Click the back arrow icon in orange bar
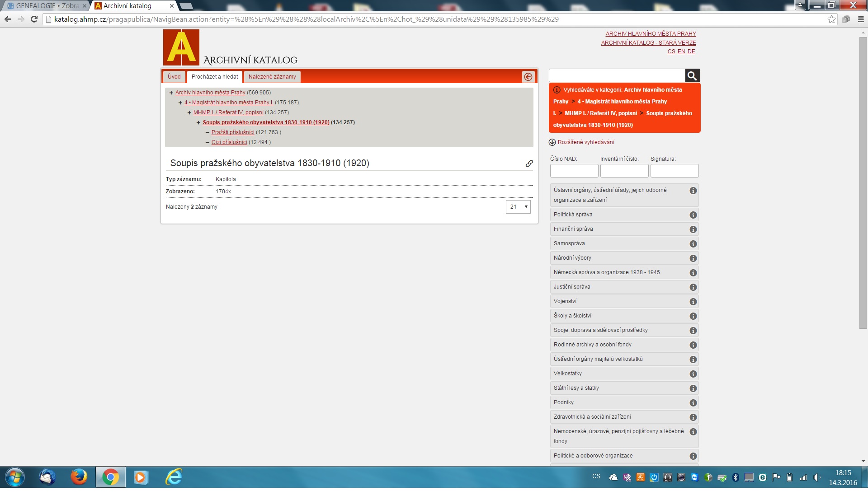The image size is (868, 495). coord(528,77)
